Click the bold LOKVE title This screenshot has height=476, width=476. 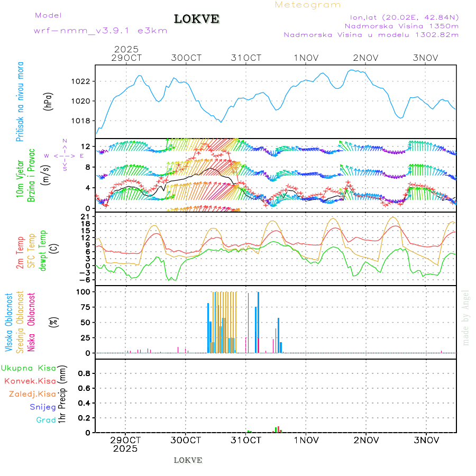(x=196, y=20)
